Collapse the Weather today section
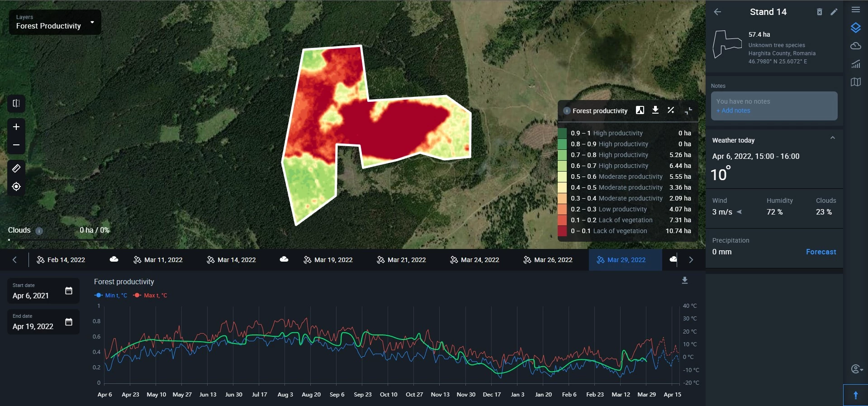The width and height of the screenshot is (868, 406). (x=832, y=138)
